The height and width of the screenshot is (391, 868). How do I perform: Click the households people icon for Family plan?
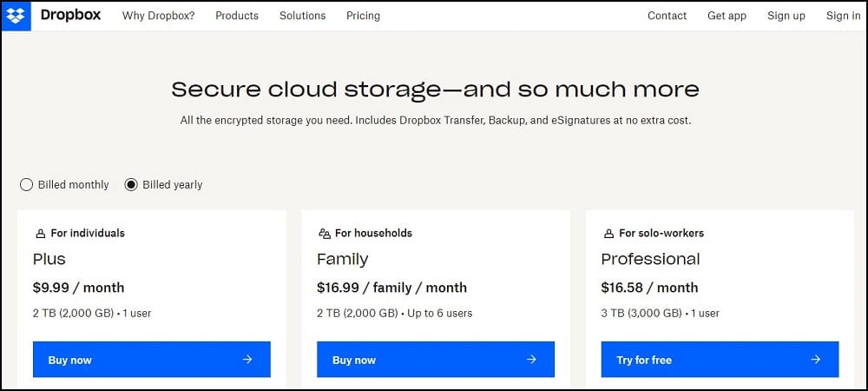[325, 234]
